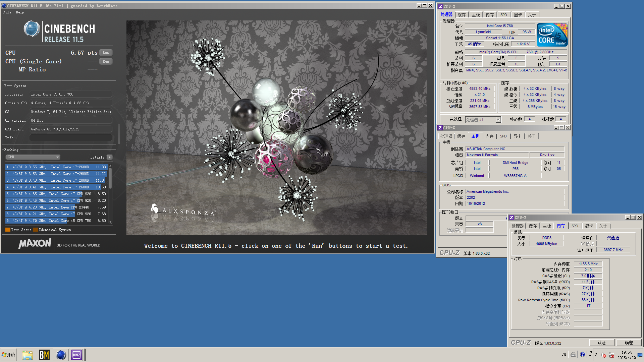Open 关于 tab in top CPU-Z window
The height and width of the screenshot is (362, 644).
click(x=532, y=15)
